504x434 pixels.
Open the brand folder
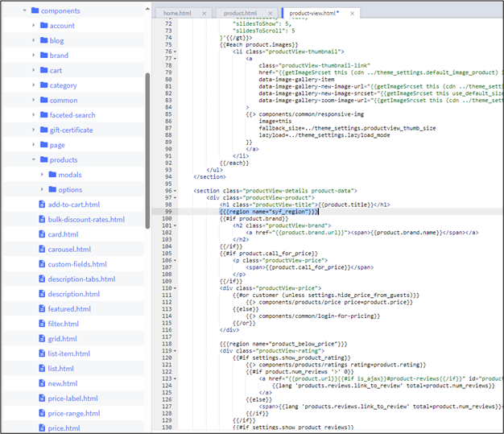[x=59, y=56]
